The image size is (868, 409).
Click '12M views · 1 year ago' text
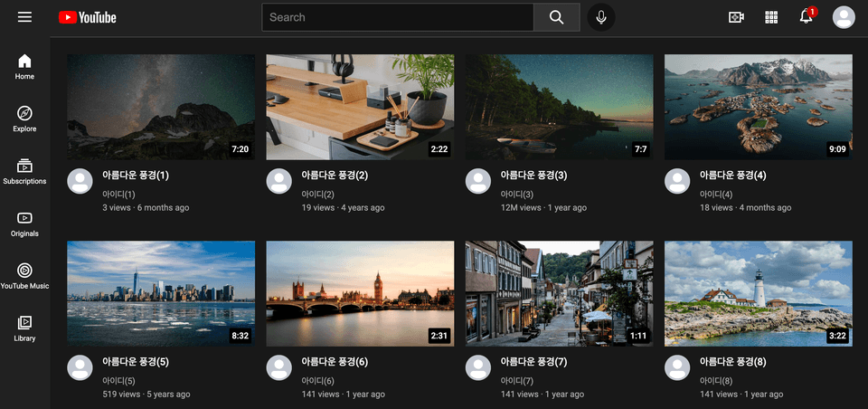543,208
